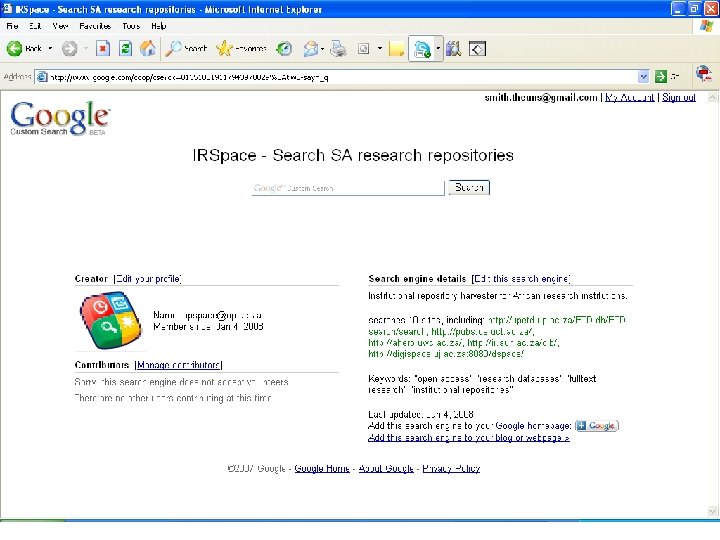Go to Home page icon
The height and width of the screenshot is (540, 720).
pos(148,48)
